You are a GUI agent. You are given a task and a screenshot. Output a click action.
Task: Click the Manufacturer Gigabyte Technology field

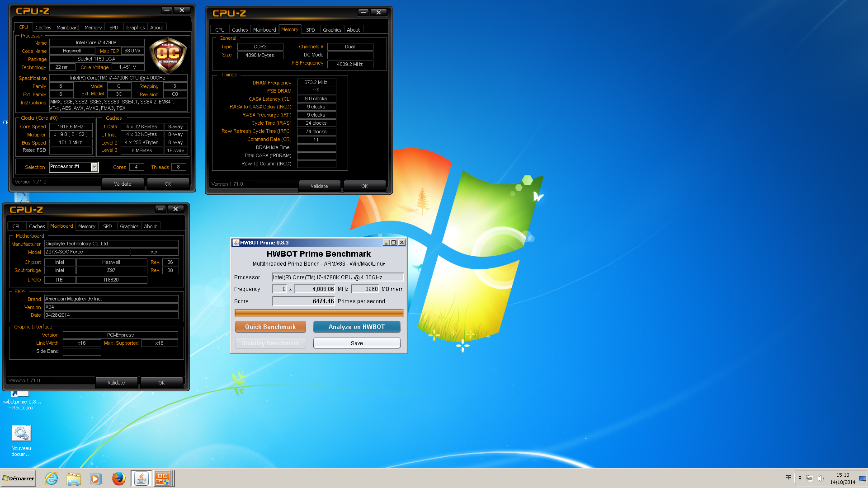(x=111, y=244)
